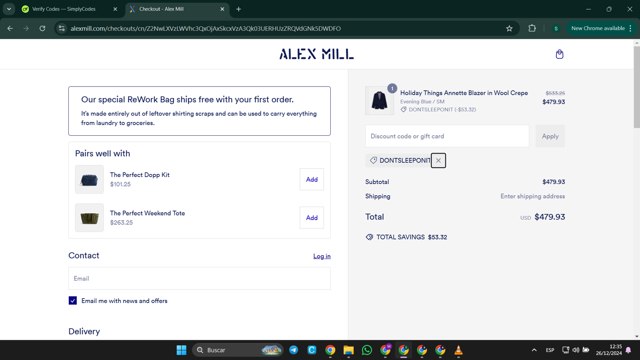The width and height of the screenshot is (640, 360).
Task: Add The Perfect Dopp Kit
Action: pyautogui.click(x=311, y=180)
